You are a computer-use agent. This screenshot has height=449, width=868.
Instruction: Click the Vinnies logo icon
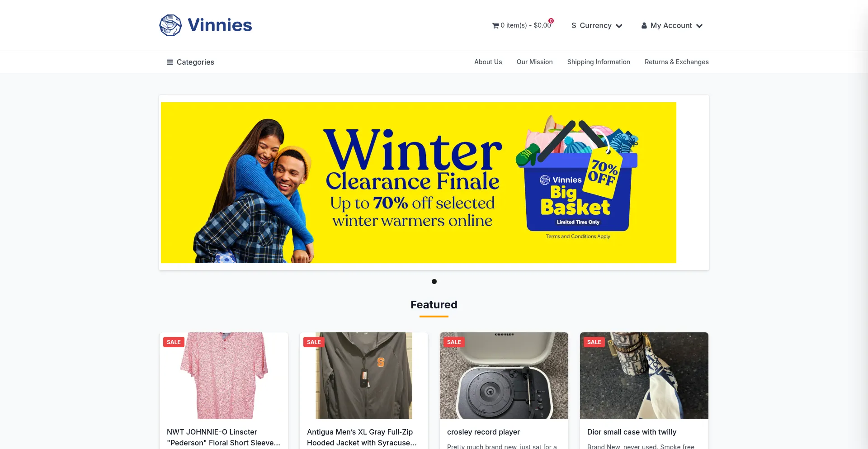coord(170,25)
